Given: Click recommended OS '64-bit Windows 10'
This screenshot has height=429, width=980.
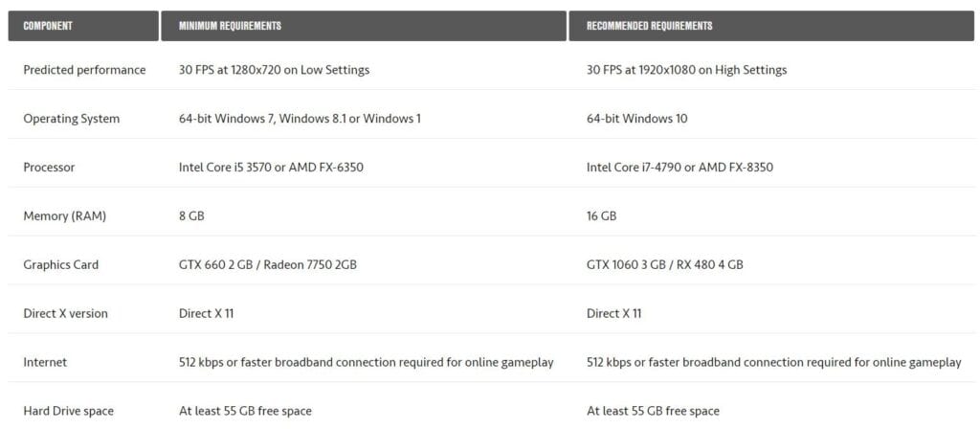Looking at the screenshot, I should (x=636, y=119).
